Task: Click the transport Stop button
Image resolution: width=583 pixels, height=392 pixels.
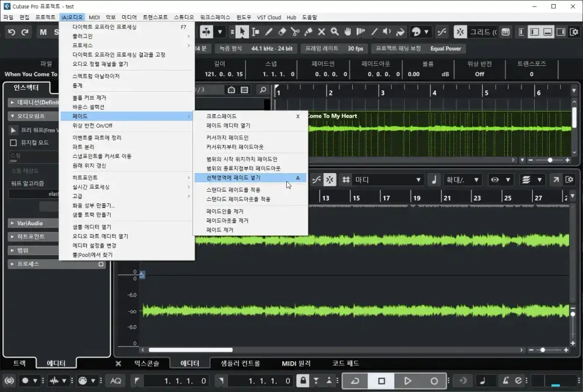Action: (381, 381)
